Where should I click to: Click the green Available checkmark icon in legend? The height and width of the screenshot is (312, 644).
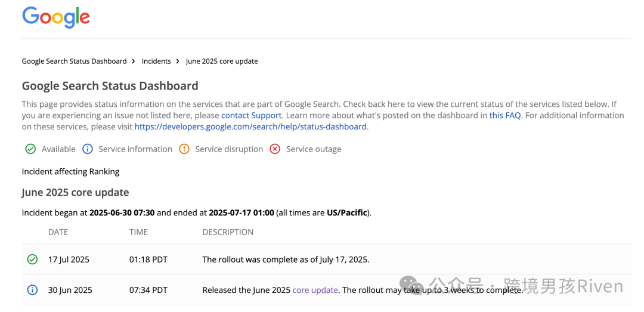[x=30, y=149]
